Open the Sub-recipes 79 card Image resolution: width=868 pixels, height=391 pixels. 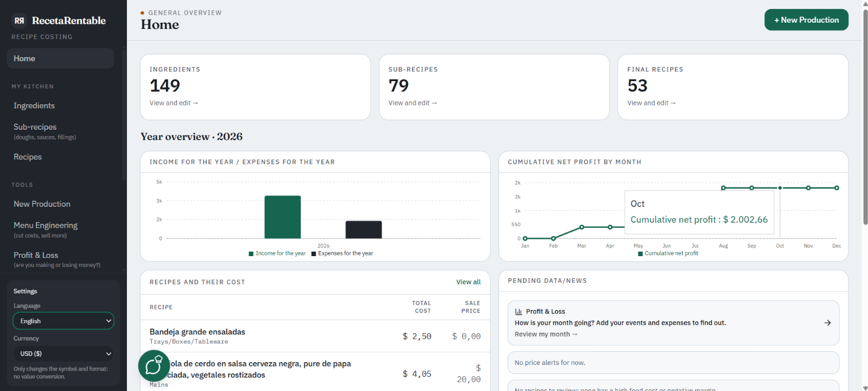coord(494,87)
